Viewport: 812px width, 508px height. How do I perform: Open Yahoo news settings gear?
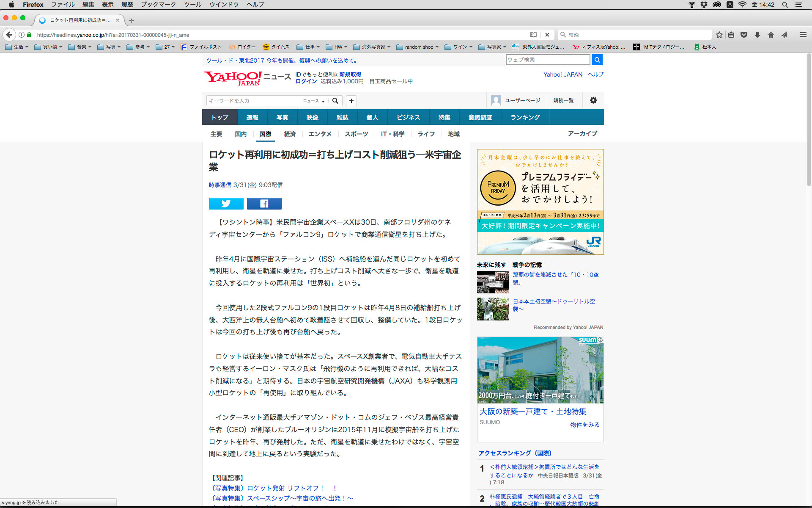tap(593, 100)
